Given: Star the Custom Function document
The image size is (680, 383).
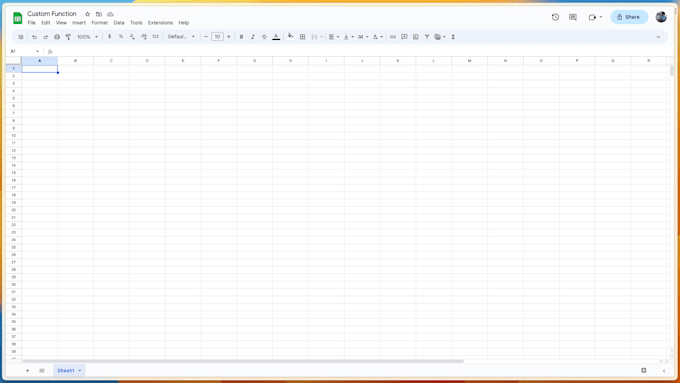Looking at the screenshot, I should pos(87,14).
